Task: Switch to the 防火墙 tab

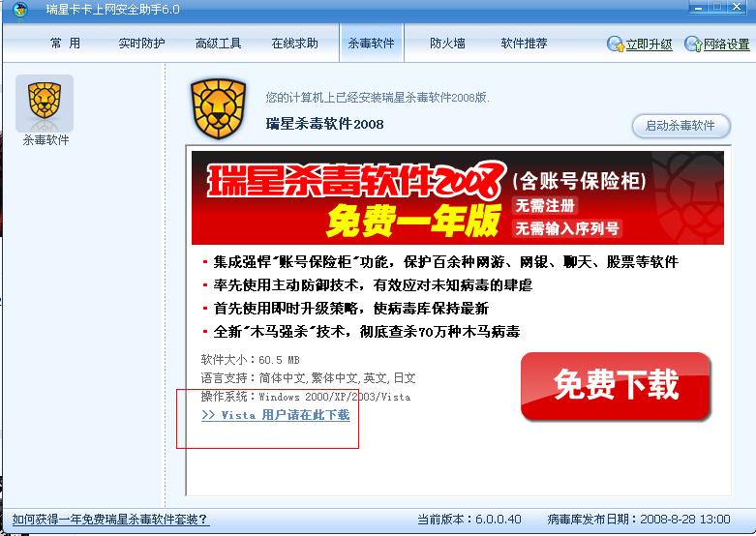Action: (x=447, y=44)
